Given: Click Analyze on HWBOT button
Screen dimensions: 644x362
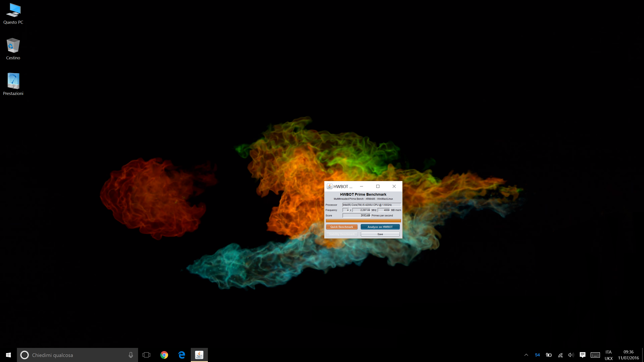Looking at the screenshot, I should [380, 227].
